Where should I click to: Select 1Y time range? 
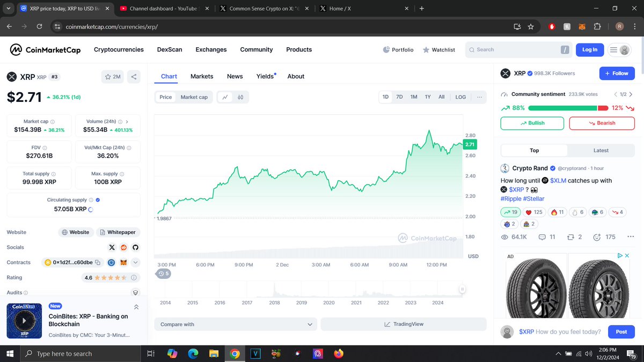click(428, 97)
